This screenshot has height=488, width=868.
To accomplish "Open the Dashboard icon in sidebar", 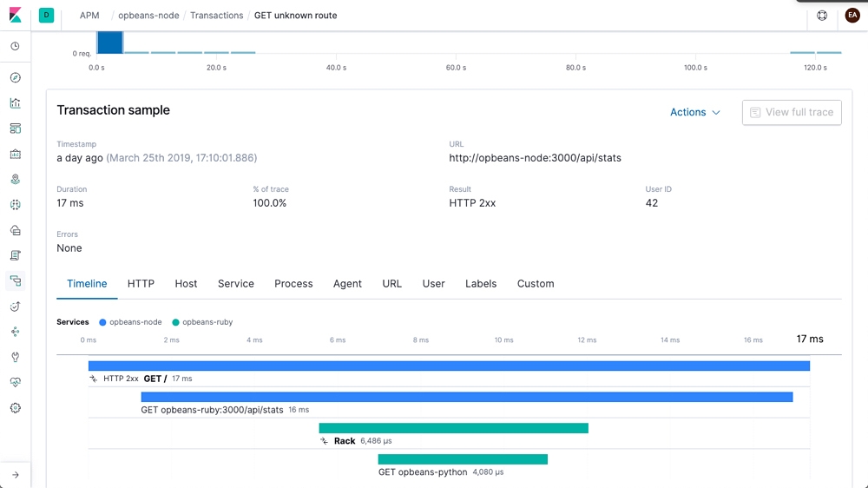I will point(16,129).
